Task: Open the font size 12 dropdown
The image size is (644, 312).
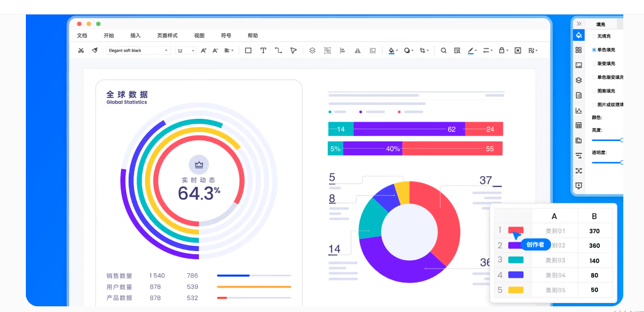Action: click(186, 51)
